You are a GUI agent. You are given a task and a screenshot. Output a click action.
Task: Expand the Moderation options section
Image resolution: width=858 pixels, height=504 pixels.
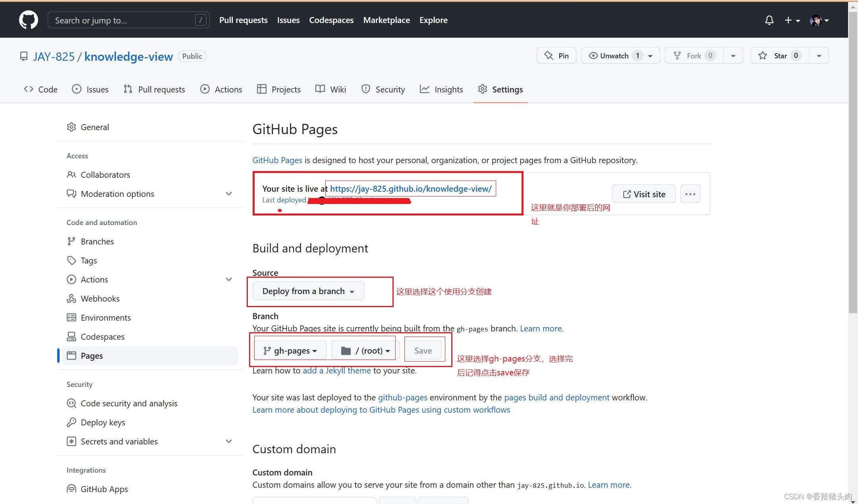[229, 194]
